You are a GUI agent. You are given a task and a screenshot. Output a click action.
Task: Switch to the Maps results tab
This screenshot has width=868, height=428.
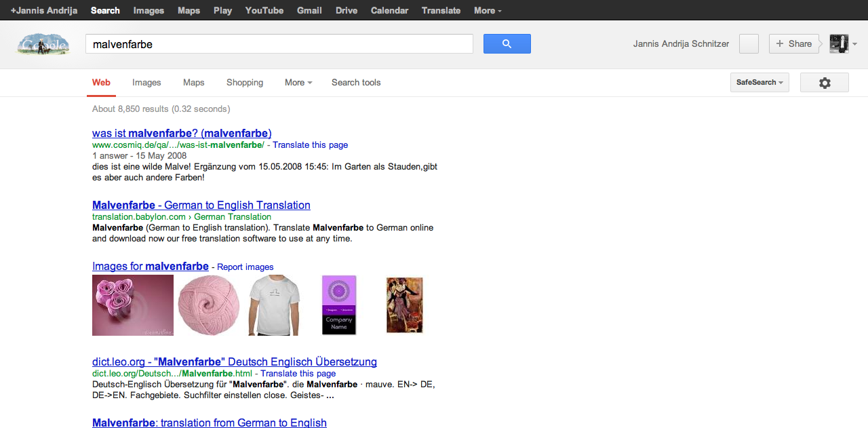point(193,83)
